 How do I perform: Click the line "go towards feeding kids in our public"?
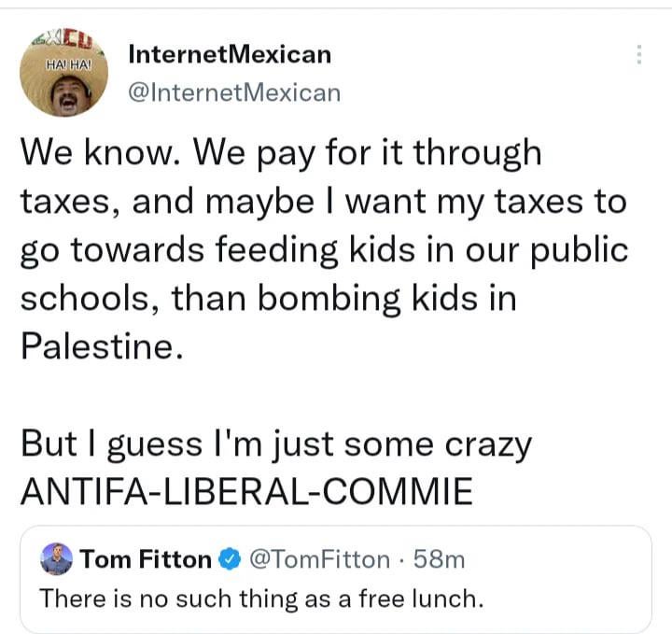[323, 249]
